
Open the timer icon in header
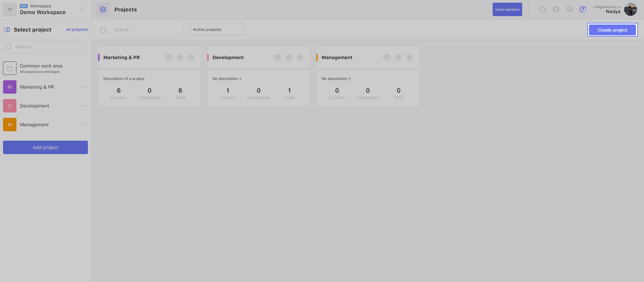pyautogui.click(x=542, y=9)
